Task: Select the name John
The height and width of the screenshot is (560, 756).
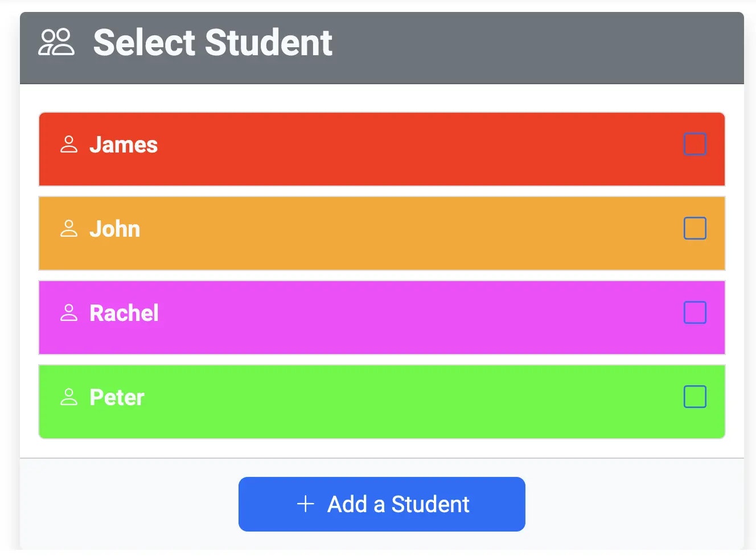Action: point(115,229)
